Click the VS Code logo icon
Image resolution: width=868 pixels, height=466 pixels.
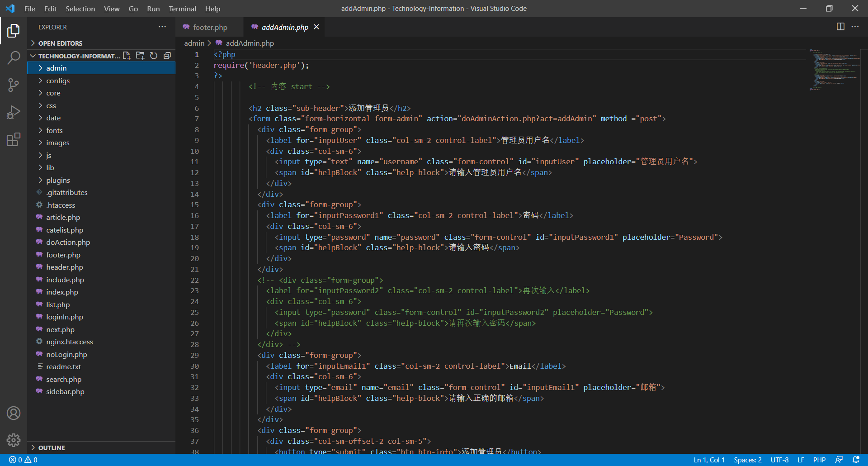[x=10, y=9]
